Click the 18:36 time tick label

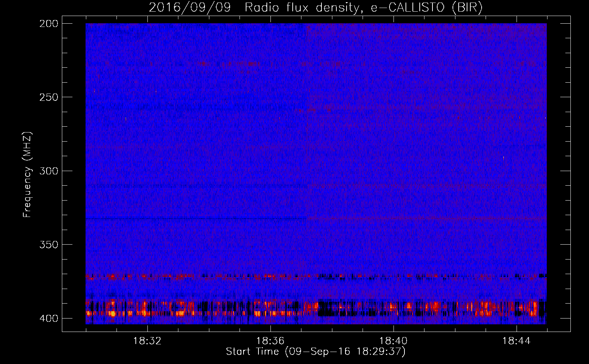pyautogui.click(x=270, y=341)
